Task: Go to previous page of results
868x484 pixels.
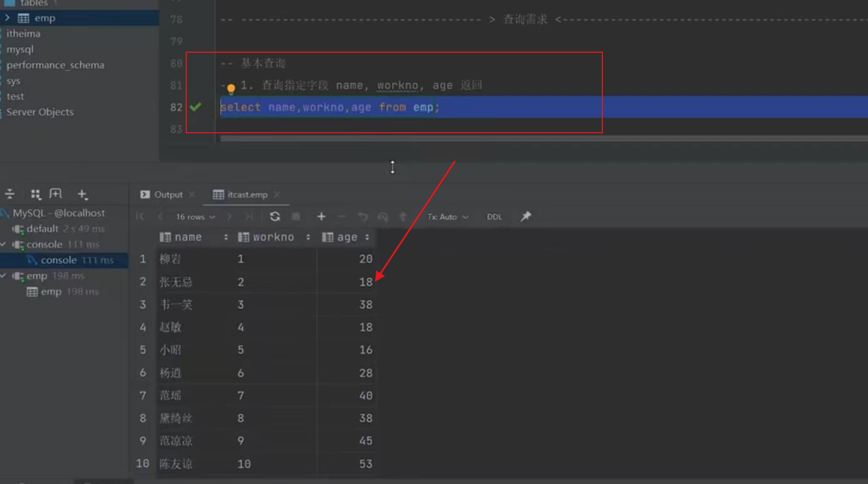Action: tap(160, 217)
